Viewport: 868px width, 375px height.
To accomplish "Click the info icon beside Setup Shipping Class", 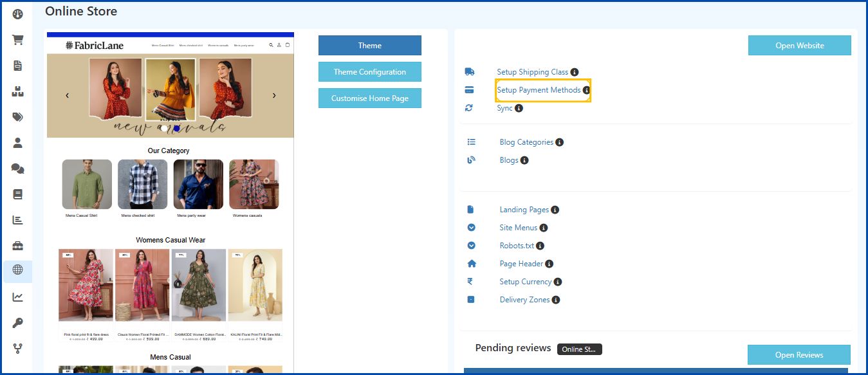I will click(x=574, y=71).
